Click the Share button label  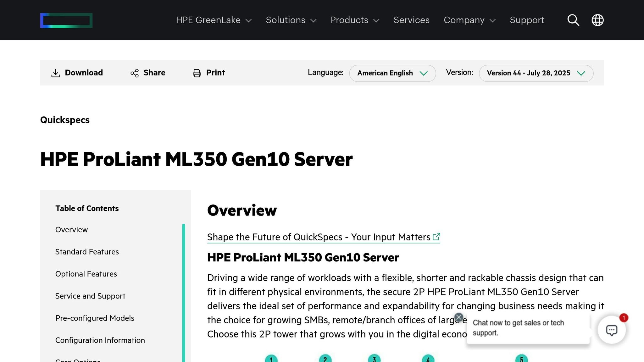tap(154, 73)
